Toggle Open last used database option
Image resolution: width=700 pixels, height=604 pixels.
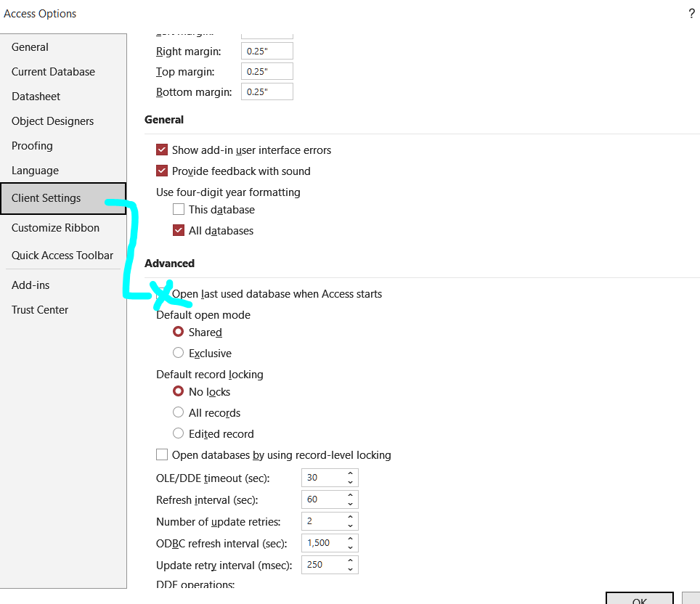(x=162, y=293)
